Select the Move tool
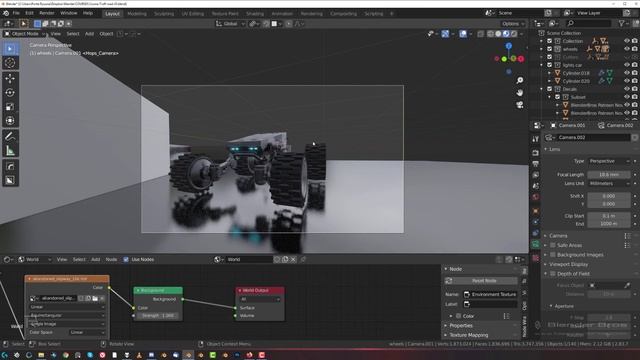Screen dimensions: 640x360 (x=10, y=78)
